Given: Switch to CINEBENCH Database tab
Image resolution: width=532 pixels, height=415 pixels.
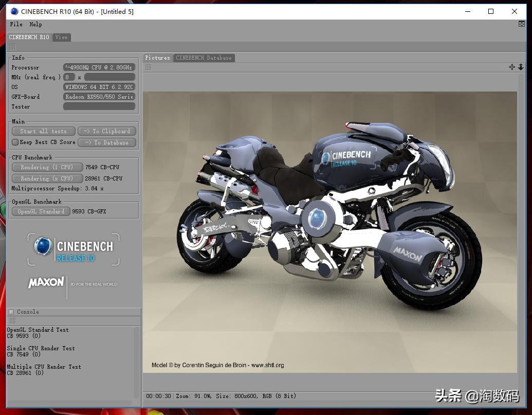Looking at the screenshot, I should (204, 58).
